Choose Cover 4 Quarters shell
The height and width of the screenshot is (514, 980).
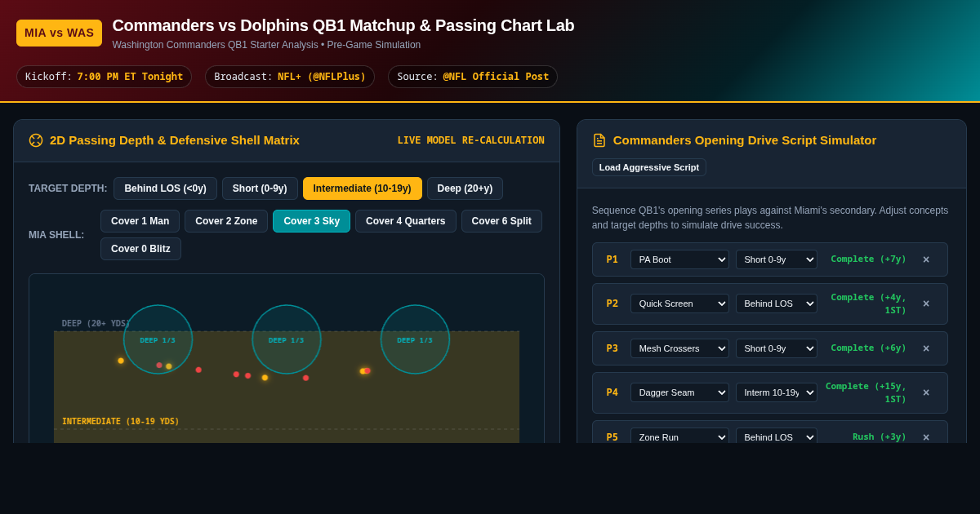pos(406,221)
